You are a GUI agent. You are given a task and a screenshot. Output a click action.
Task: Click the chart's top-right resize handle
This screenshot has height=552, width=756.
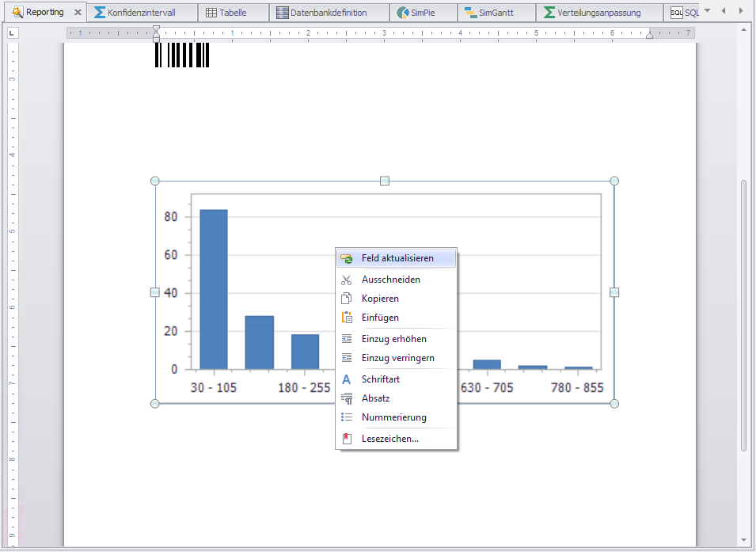pos(614,181)
